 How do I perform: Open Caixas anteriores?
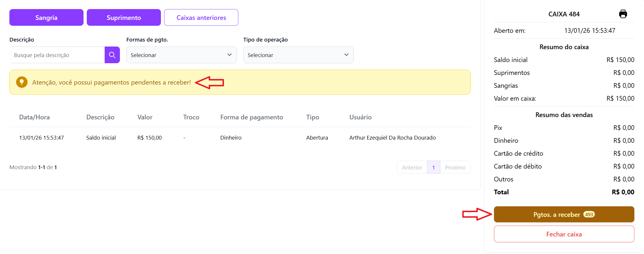201,18
